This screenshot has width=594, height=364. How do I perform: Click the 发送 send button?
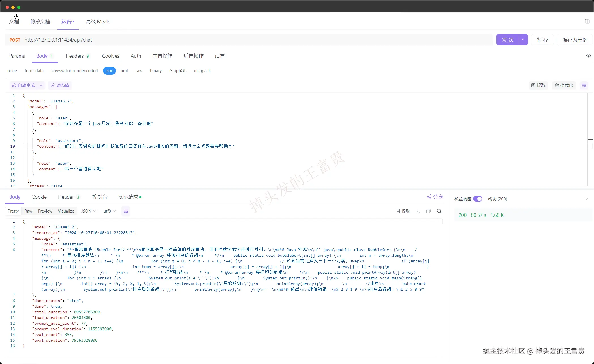(x=507, y=40)
